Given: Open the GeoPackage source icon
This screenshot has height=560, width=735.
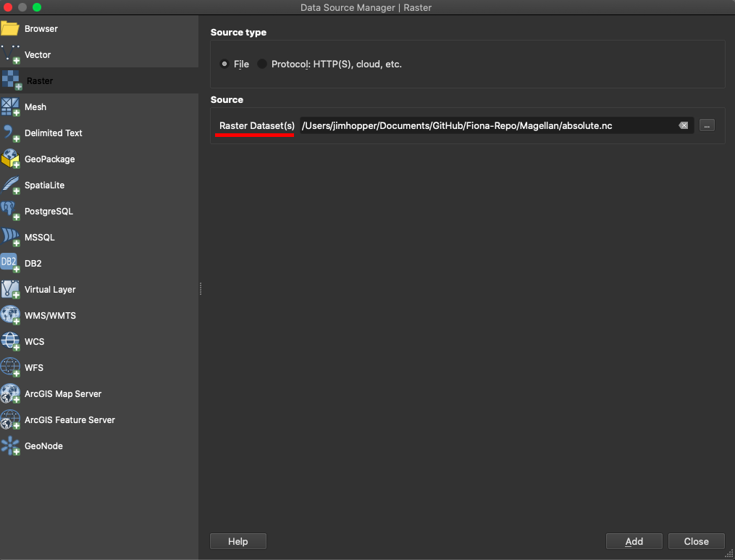Looking at the screenshot, I should click(x=11, y=159).
